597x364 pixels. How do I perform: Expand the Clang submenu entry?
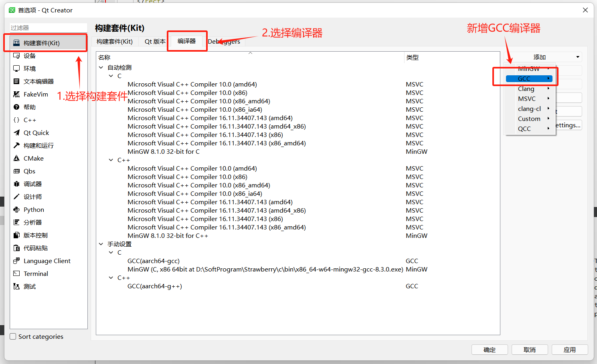coord(529,88)
